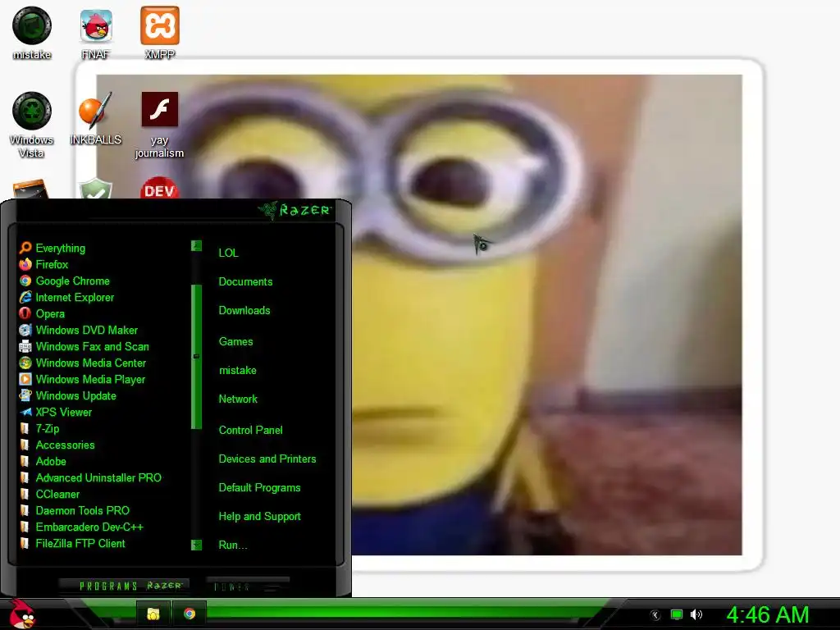The width and height of the screenshot is (840, 630).
Task: Show hidden tray icons arrow
Action: pyautogui.click(x=655, y=615)
